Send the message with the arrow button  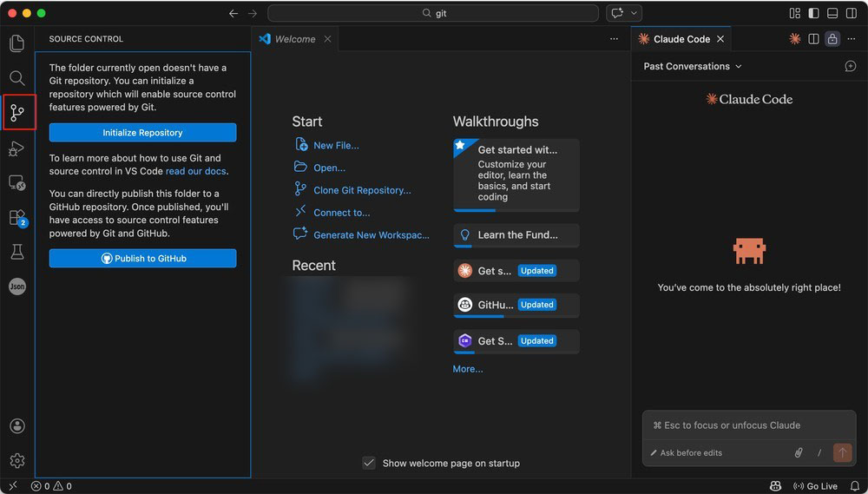[x=843, y=452]
